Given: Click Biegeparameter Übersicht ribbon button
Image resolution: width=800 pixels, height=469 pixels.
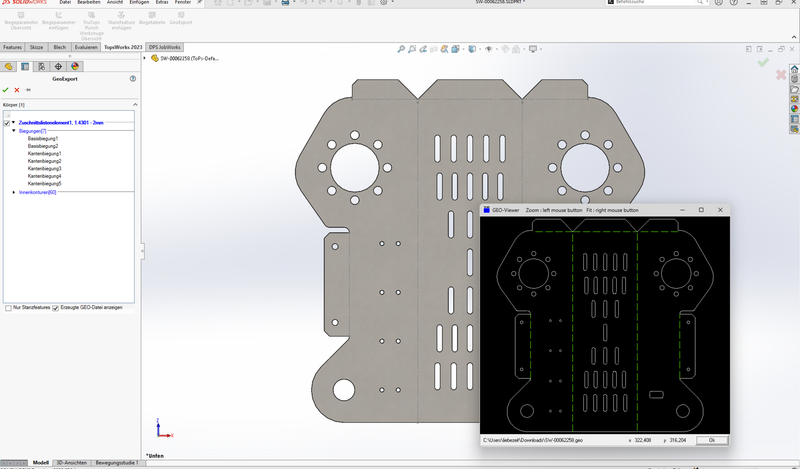Looking at the screenshot, I should (21, 21).
